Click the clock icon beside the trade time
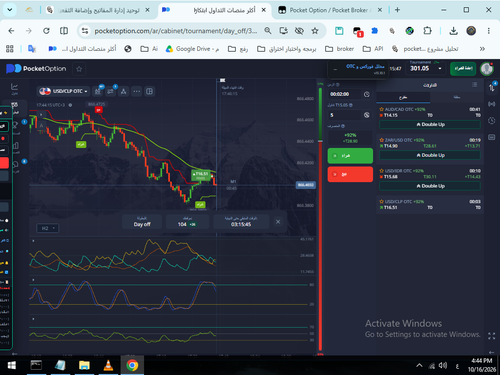Image resolution: width=500 pixels, height=375 pixels. (x=367, y=94)
